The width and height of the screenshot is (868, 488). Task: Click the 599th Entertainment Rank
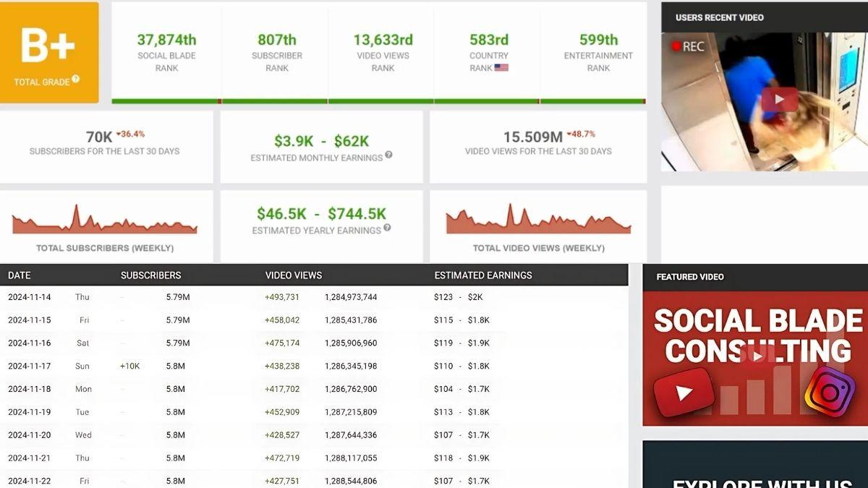tap(598, 40)
